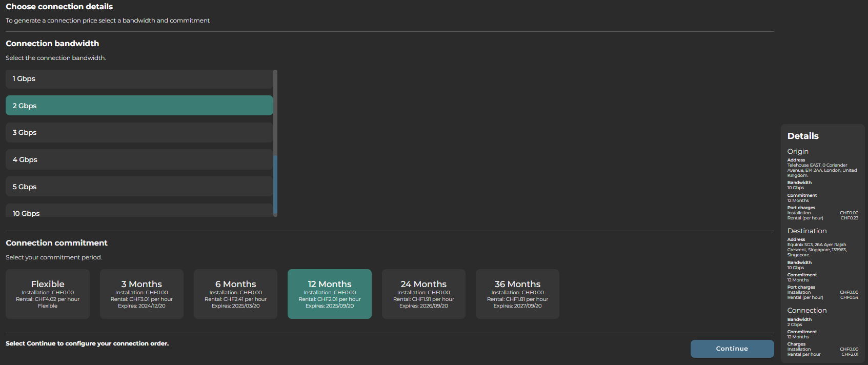Select the 36 Months commitment period
868x365 pixels.
(517, 294)
